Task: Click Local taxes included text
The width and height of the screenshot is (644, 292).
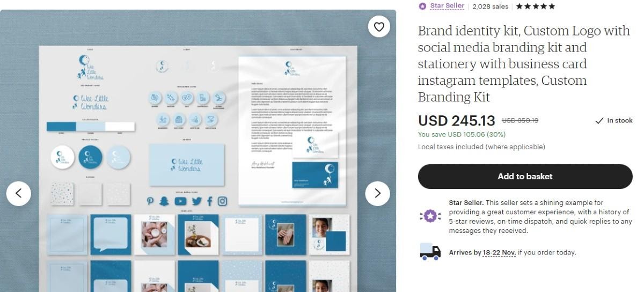Action: [481, 147]
